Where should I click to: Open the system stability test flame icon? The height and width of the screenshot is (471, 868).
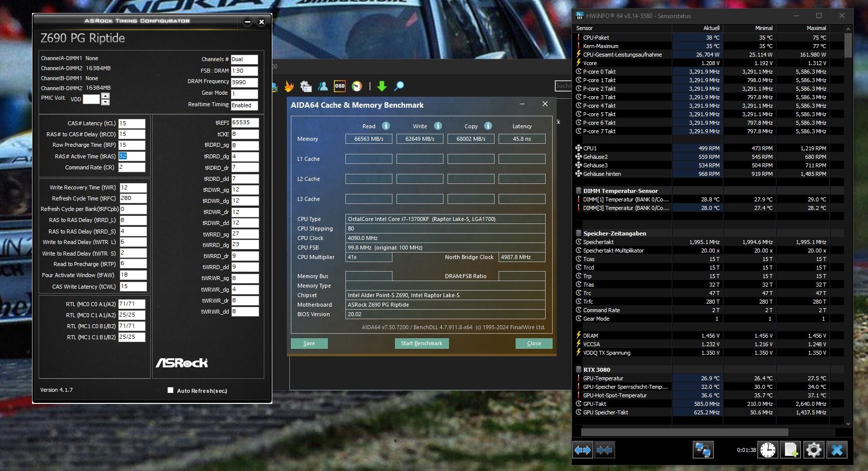point(289,86)
